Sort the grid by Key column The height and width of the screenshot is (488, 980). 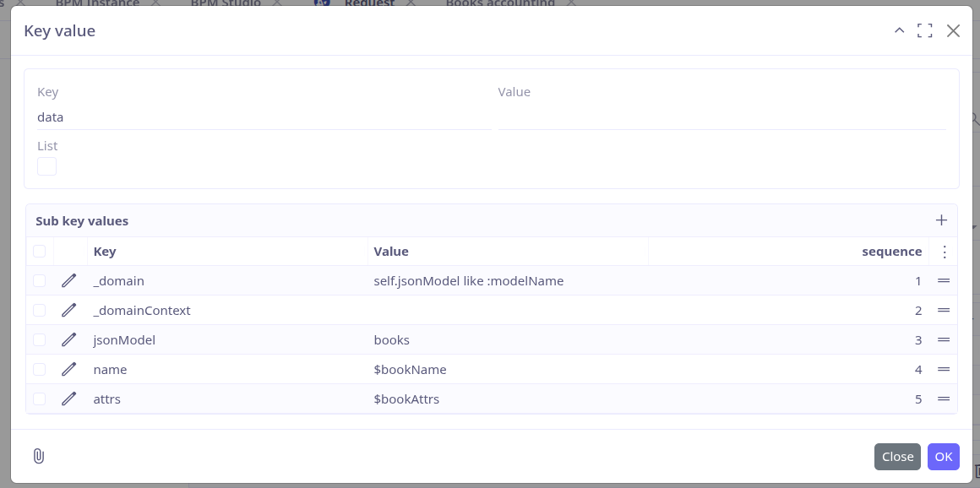pyautogui.click(x=105, y=252)
